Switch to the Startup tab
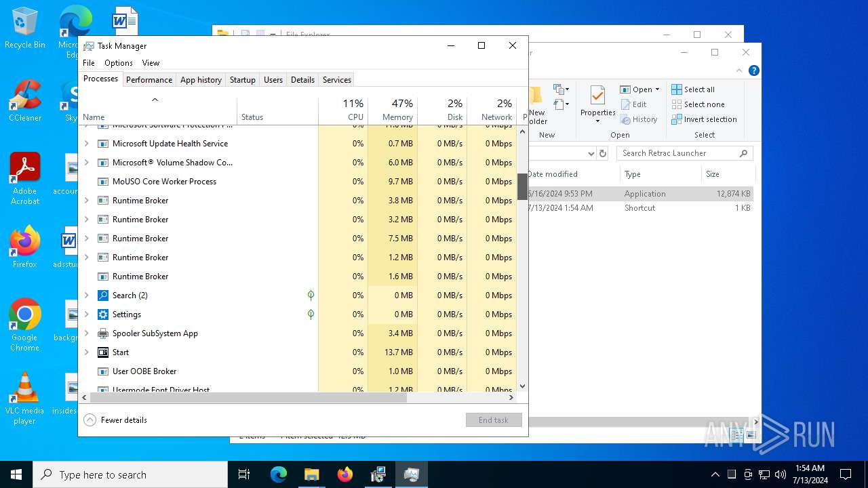 tap(243, 80)
